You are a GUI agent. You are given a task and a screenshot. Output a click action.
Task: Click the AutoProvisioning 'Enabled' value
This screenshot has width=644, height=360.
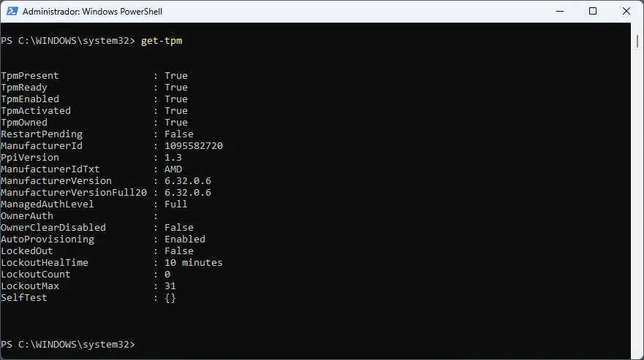[185, 240]
